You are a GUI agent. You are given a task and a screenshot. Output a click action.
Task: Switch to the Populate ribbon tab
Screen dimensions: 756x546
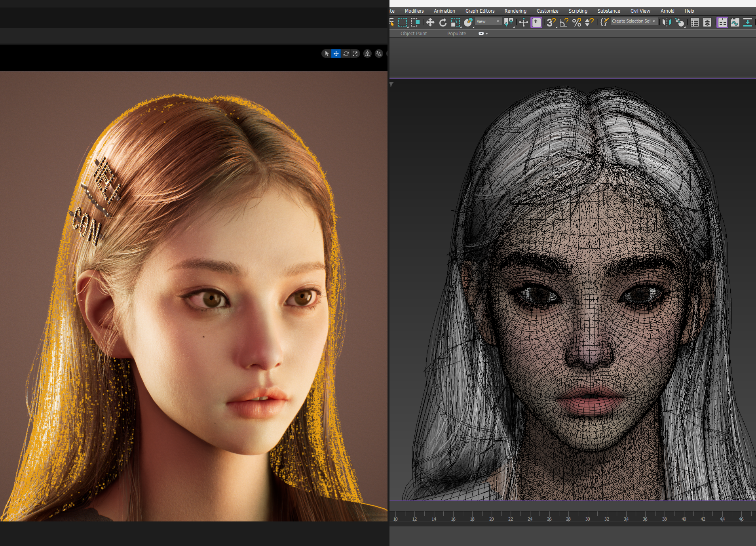[456, 34]
